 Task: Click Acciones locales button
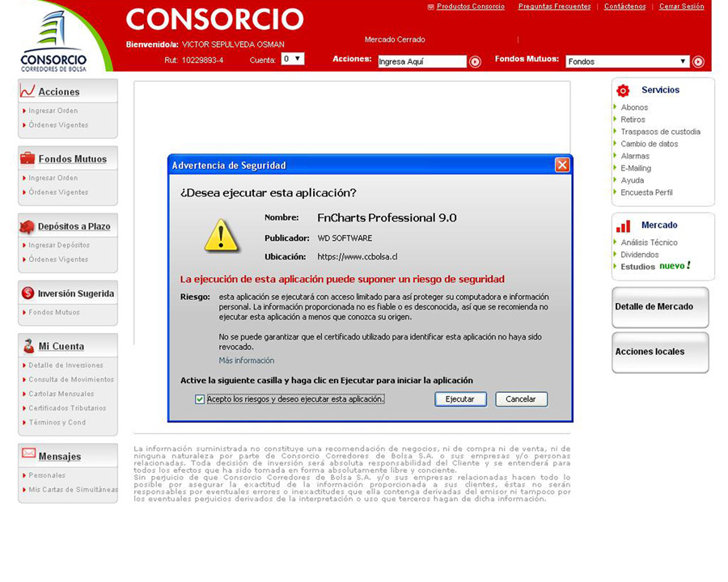[x=660, y=352]
